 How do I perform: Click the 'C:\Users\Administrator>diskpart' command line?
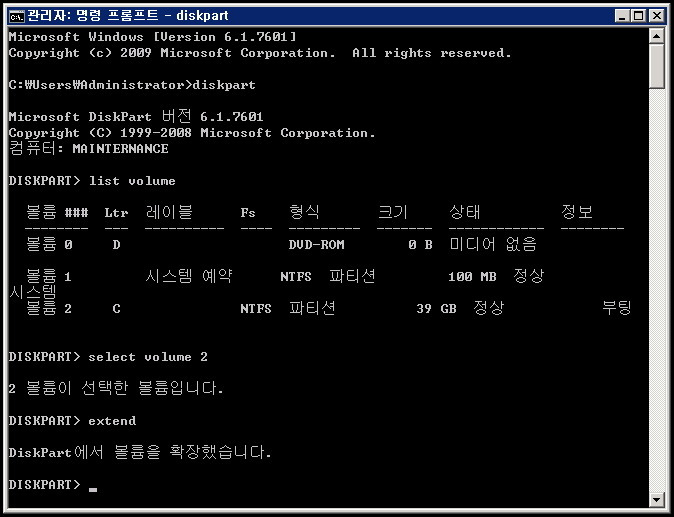coord(132,85)
